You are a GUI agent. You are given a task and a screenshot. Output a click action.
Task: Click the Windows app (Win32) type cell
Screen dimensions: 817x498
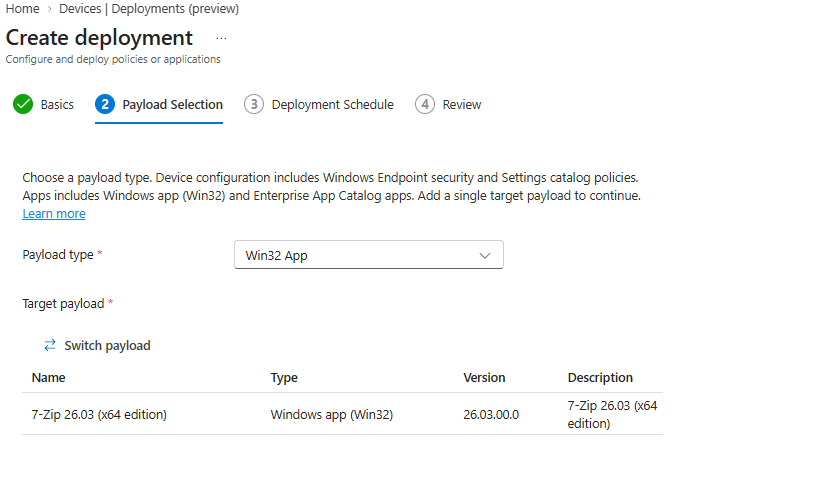click(331, 415)
